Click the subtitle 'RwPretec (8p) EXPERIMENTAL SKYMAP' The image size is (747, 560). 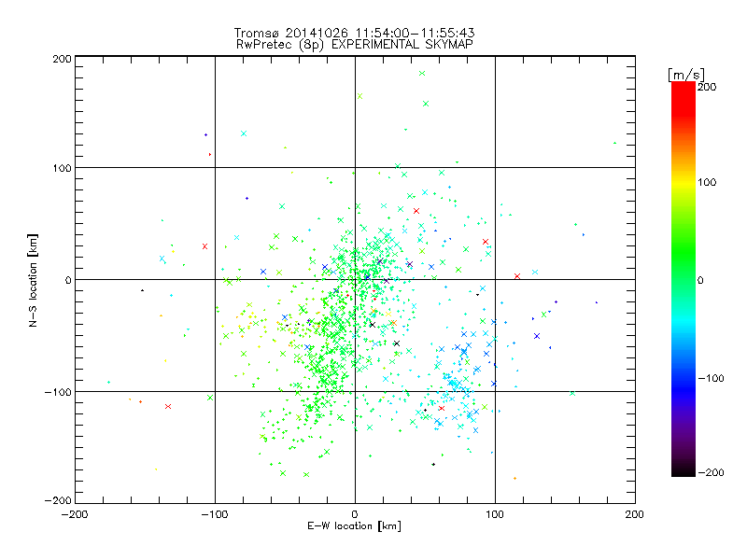355,45
